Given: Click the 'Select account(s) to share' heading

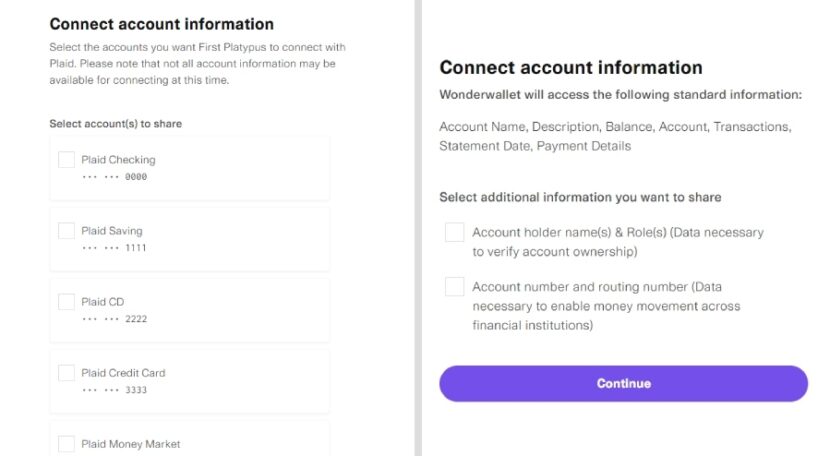Looking at the screenshot, I should point(115,124).
